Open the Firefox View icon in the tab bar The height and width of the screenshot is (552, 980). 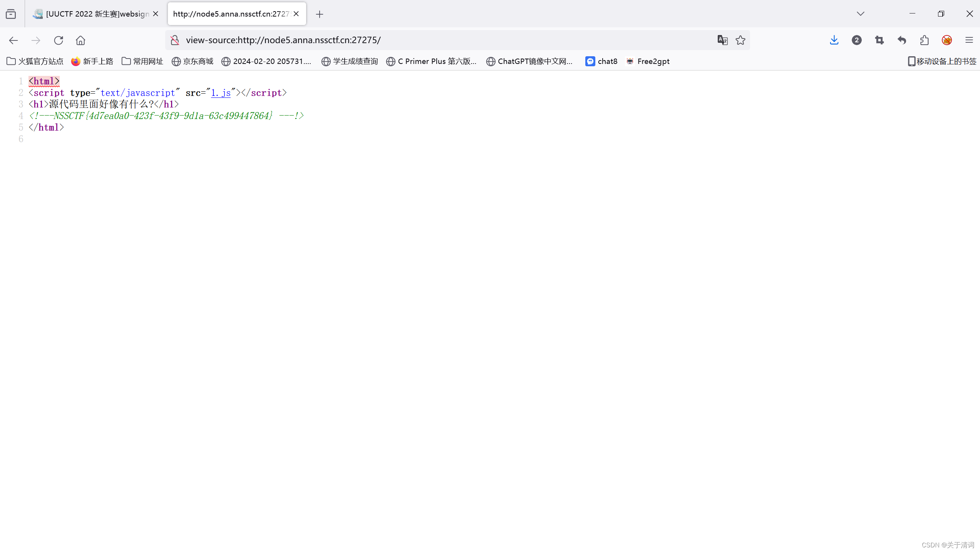[11, 14]
